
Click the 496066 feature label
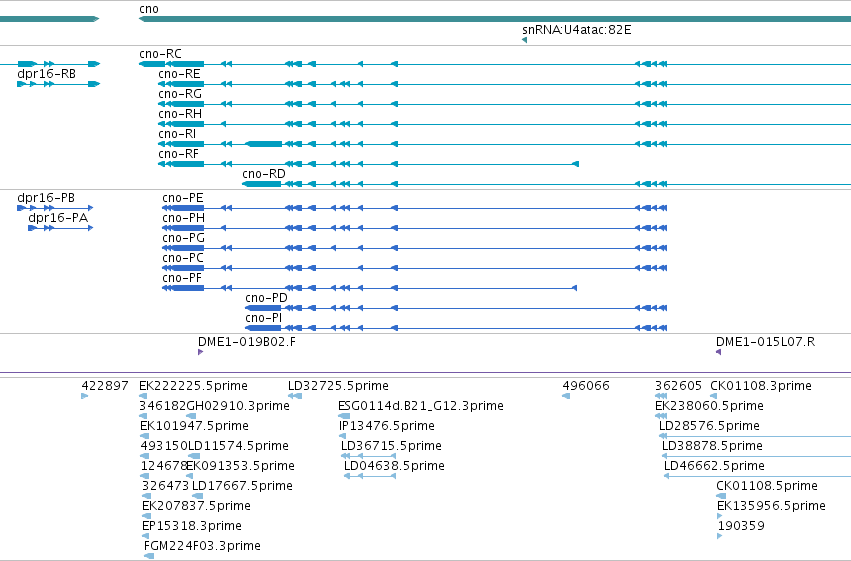point(586,386)
